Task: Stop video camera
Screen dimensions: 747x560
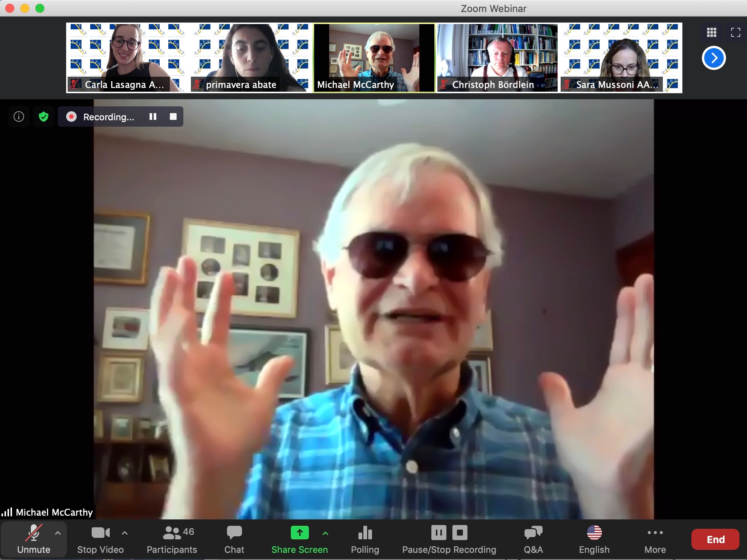Action: point(100,539)
